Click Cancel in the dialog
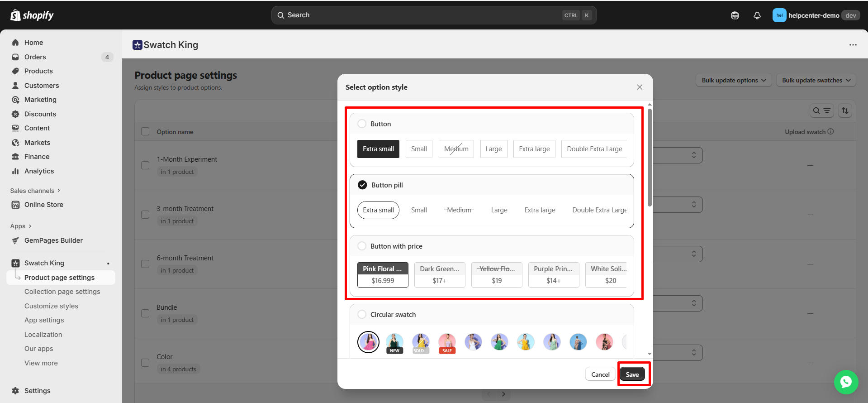Viewport: 868px width, 403px height. (600, 374)
